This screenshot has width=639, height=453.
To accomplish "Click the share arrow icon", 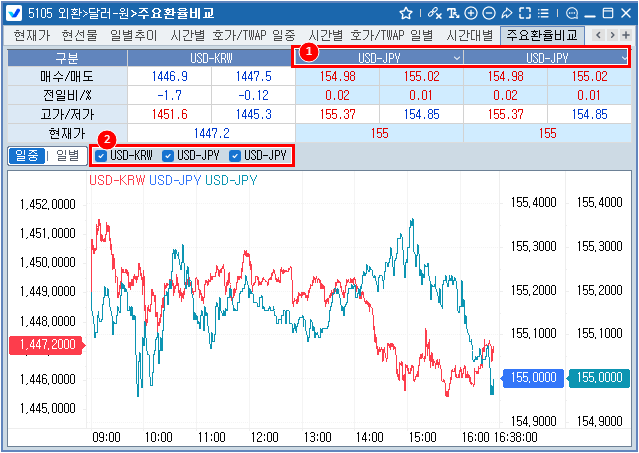I will (x=507, y=14).
